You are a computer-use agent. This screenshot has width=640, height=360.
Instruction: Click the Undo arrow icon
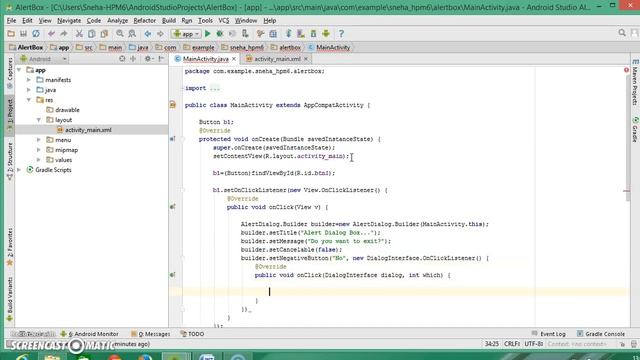(51, 34)
